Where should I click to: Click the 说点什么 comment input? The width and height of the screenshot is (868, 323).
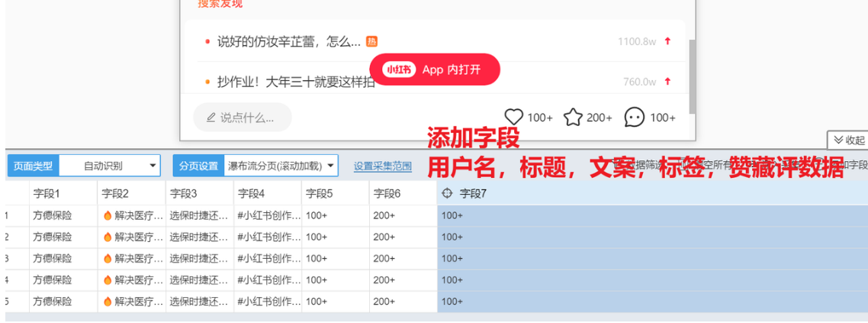(x=243, y=118)
